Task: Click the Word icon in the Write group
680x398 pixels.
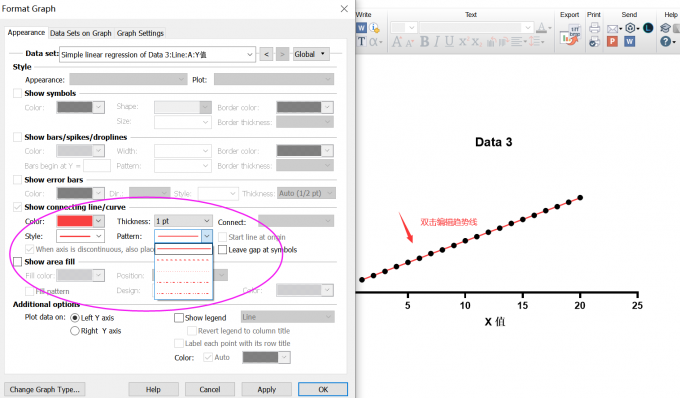Action: [361, 28]
